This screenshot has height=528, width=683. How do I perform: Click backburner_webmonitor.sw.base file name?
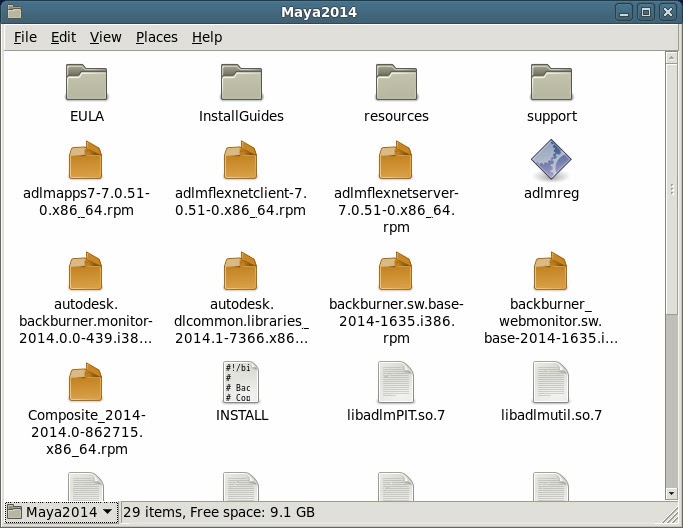(551, 321)
